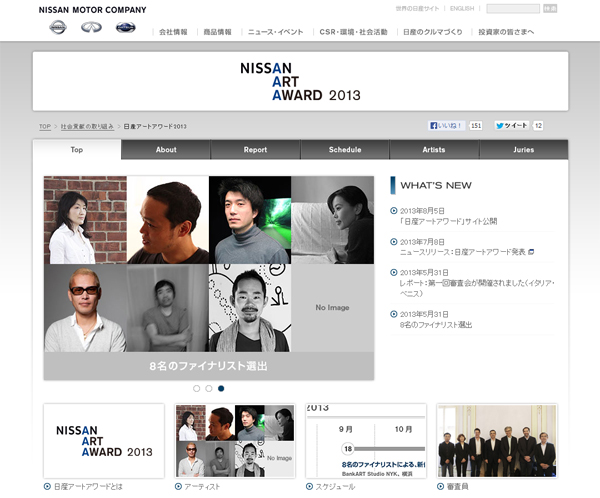Open 日産のクルマづくり navigation item
The width and height of the screenshot is (600, 498).
433,32
